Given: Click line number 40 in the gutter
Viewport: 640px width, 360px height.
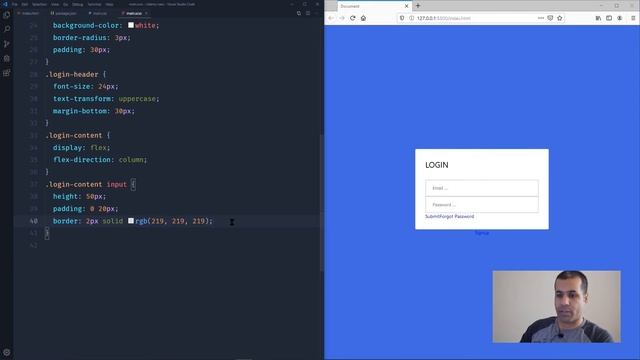Looking at the screenshot, I should [33, 221].
